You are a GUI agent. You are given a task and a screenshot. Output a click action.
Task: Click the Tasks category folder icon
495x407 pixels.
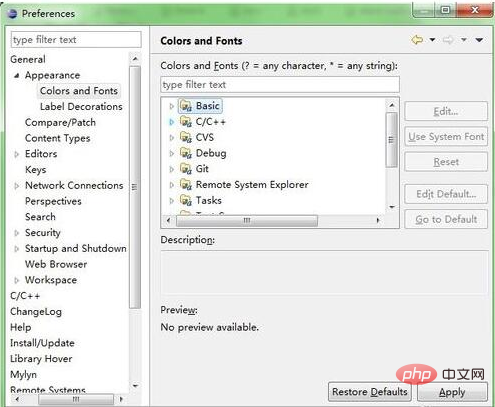186,200
